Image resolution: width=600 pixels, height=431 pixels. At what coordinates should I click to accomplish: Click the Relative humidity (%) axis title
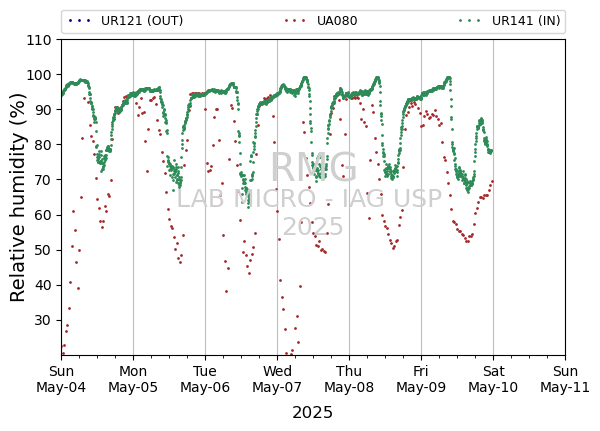coord(17,198)
